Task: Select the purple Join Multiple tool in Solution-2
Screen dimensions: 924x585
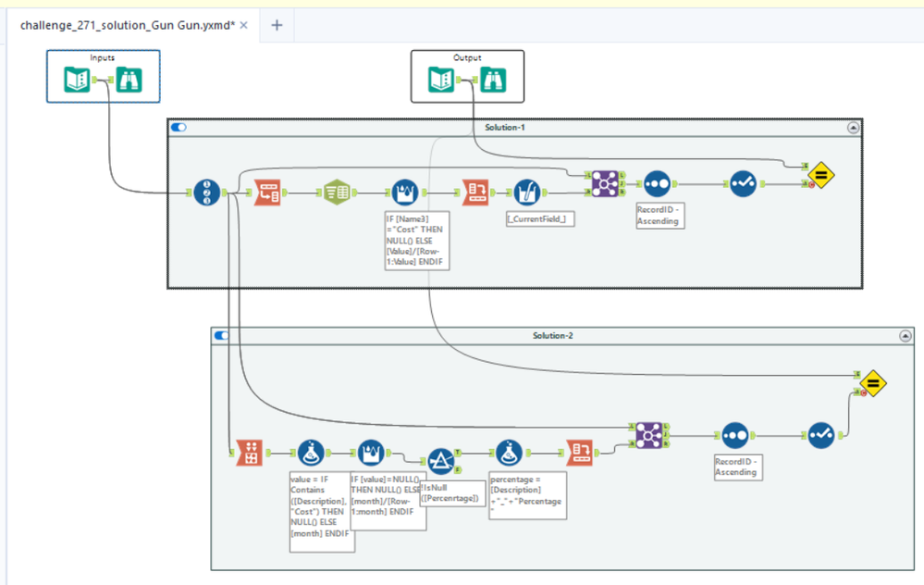Action: (x=648, y=435)
